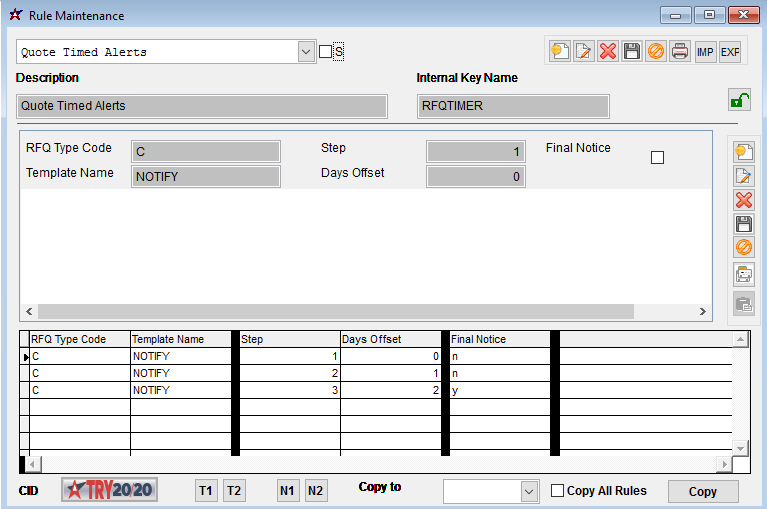Viewport: 767px width, 509px height.
Task: Click the EXP export button
Action: 730,51
